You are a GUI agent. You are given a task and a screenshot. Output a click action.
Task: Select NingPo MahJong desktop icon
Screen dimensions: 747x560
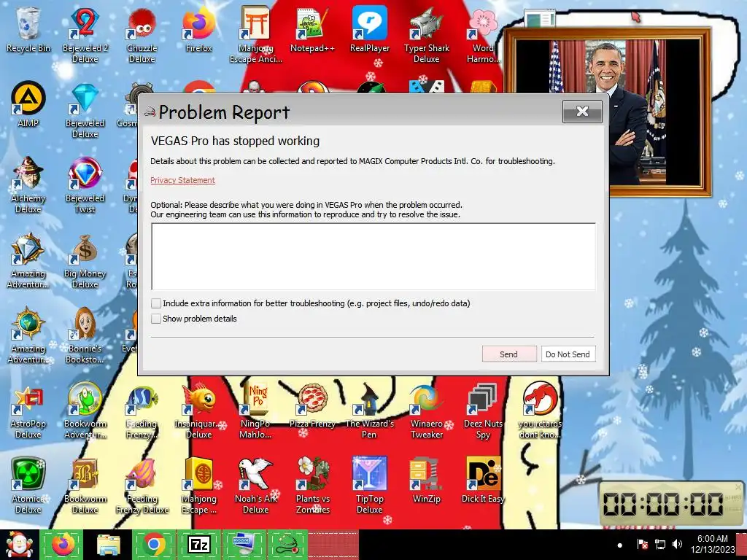tap(256, 411)
